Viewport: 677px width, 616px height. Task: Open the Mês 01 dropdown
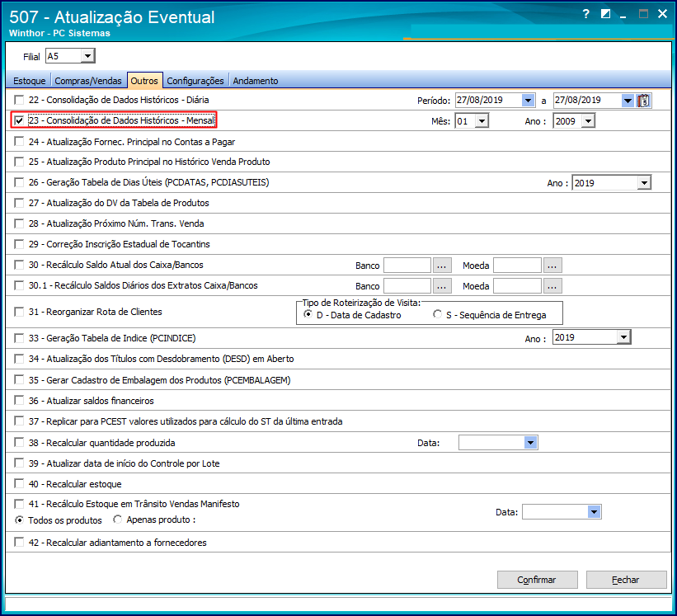point(482,121)
